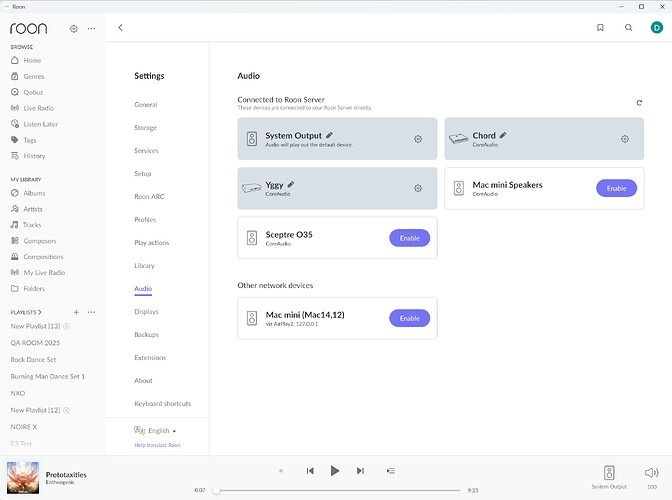The width and height of the screenshot is (672, 500).
Task: Open Yggy device settings gear
Action: (418, 188)
